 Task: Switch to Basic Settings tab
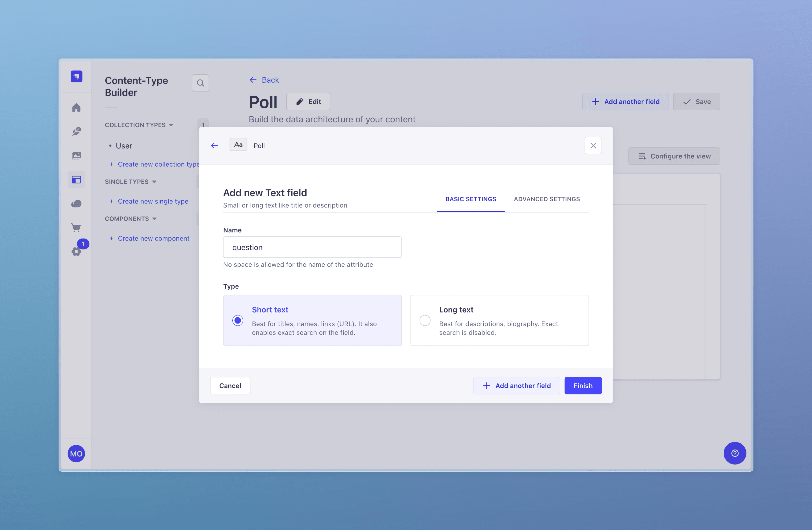[x=470, y=199]
